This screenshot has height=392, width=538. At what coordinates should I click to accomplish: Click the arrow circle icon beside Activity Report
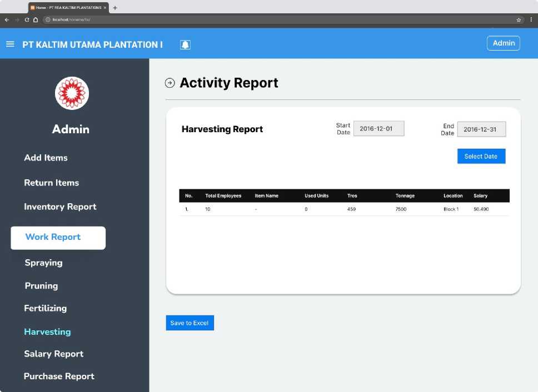[x=170, y=83]
